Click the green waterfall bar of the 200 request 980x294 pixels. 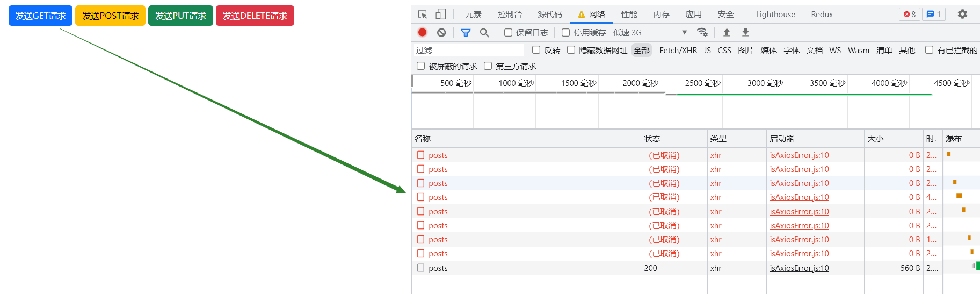click(x=977, y=266)
